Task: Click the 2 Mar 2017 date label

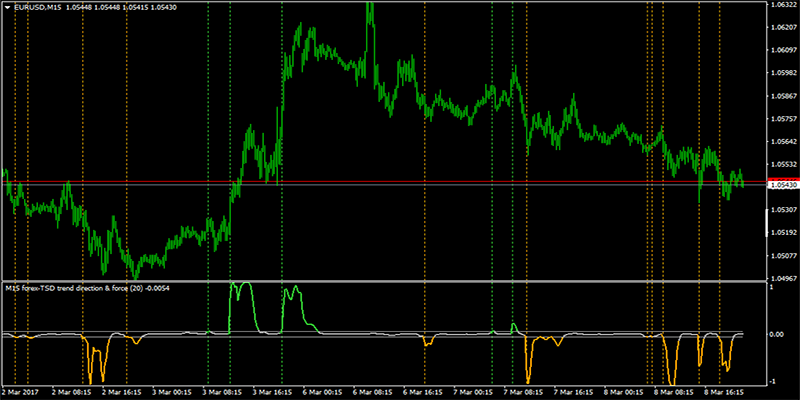Action: pyautogui.click(x=24, y=393)
